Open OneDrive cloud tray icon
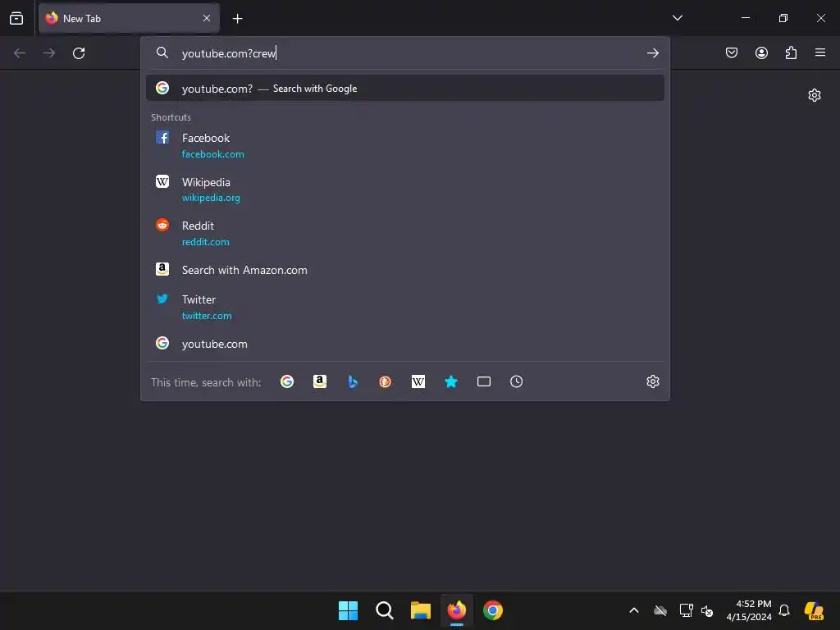This screenshot has width=840, height=630. pyautogui.click(x=660, y=610)
